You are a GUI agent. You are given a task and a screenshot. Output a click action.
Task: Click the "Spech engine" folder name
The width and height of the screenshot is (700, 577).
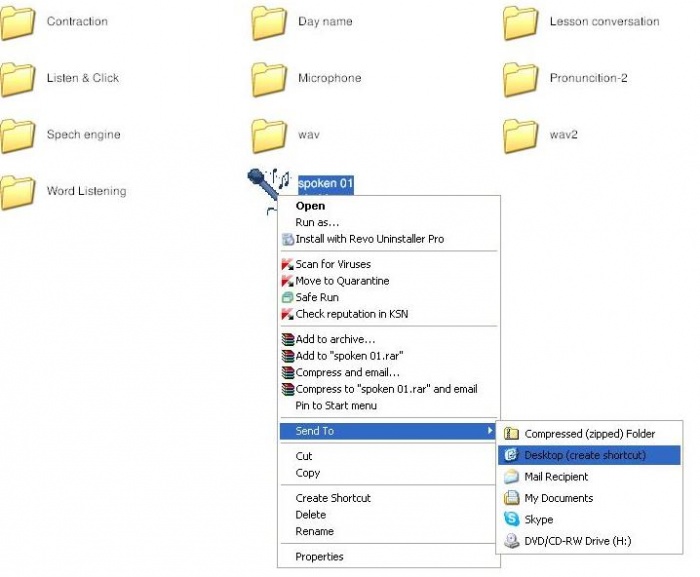tap(83, 134)
